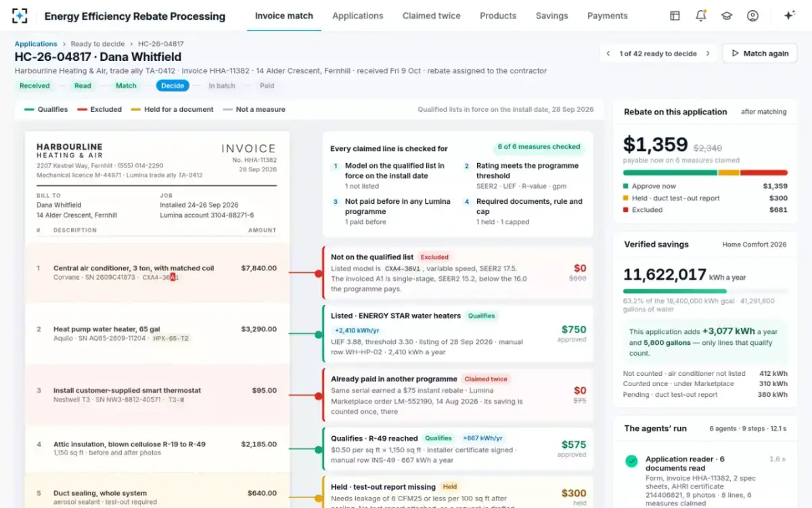
Task: Click the 6 of 6 measures checked badge
Action: pyautogui.click(x=539, y=147)
